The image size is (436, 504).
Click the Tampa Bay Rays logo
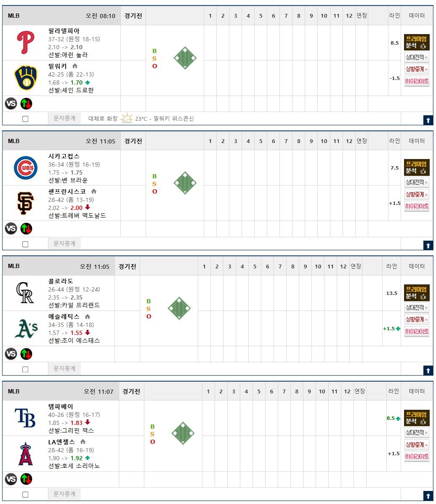(25, 418)
